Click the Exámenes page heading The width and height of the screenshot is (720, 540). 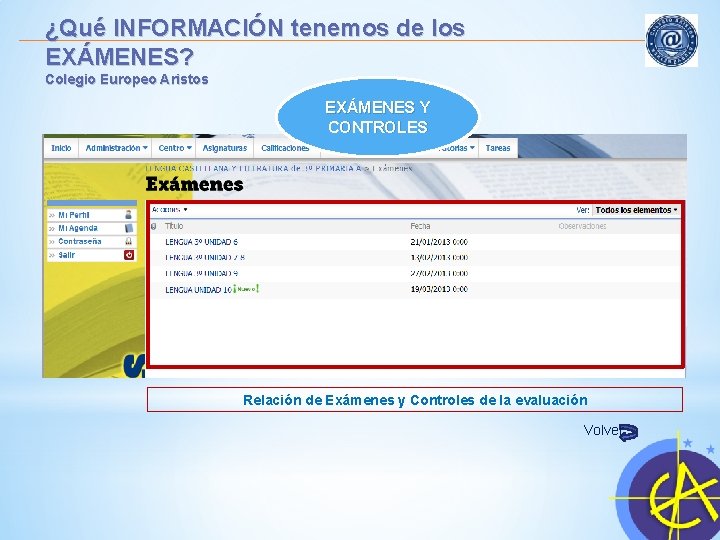click(x=194, y=184)
